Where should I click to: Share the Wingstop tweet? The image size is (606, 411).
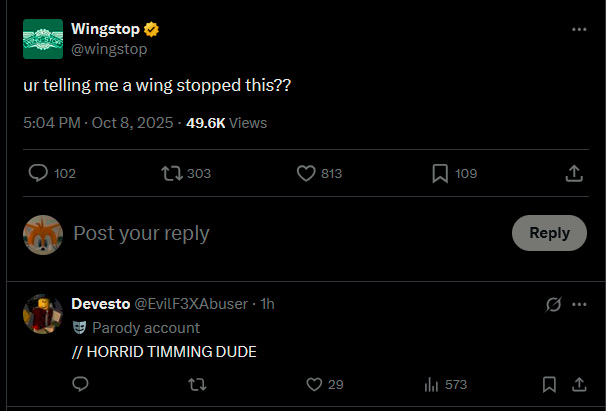[x=574, y=174]
